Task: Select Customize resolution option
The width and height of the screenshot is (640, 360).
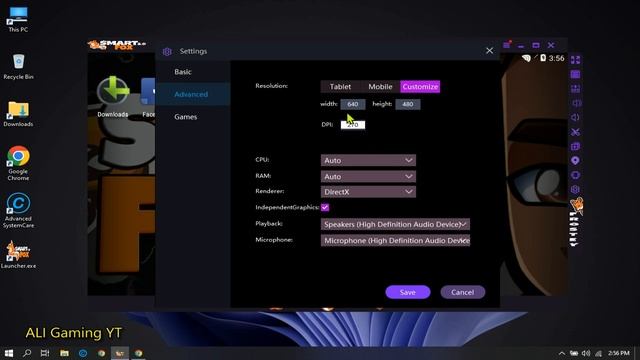Action: tap(420, 87)
